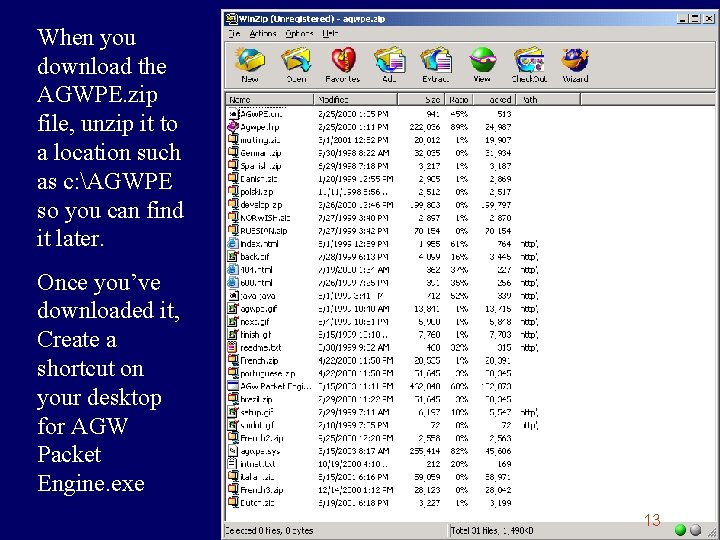This screenshot has height=540, width=720.
Task: Select the Agwpe.hlp help file icon
Action: [x=233, y=127]
